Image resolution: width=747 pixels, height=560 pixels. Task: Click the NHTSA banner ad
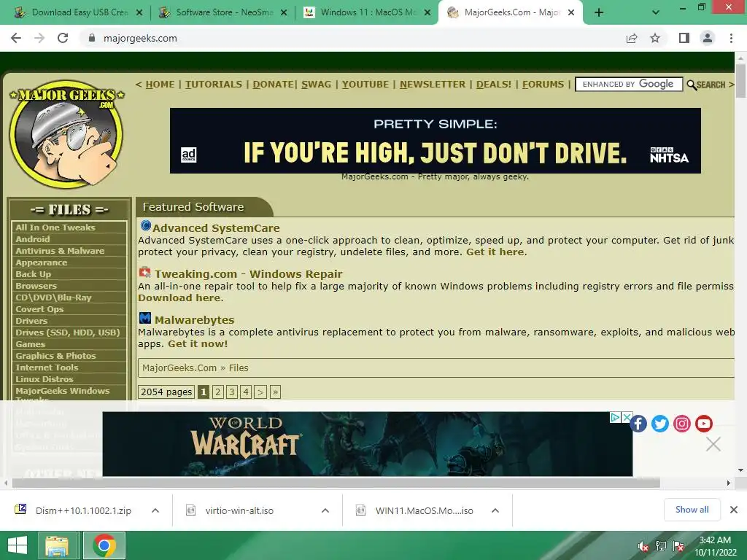(x=435, y=141)
